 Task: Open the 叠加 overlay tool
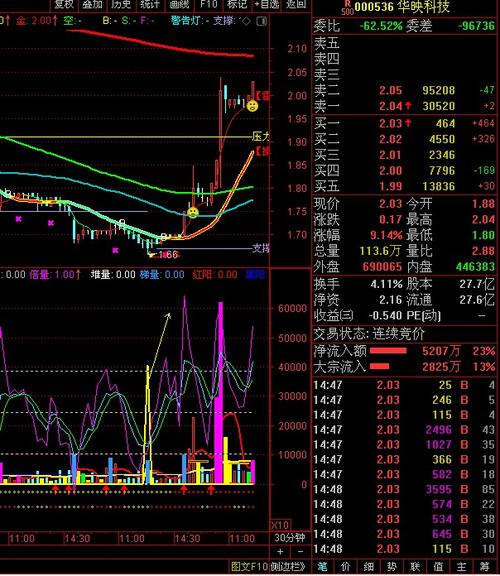[x=92, y=4]
